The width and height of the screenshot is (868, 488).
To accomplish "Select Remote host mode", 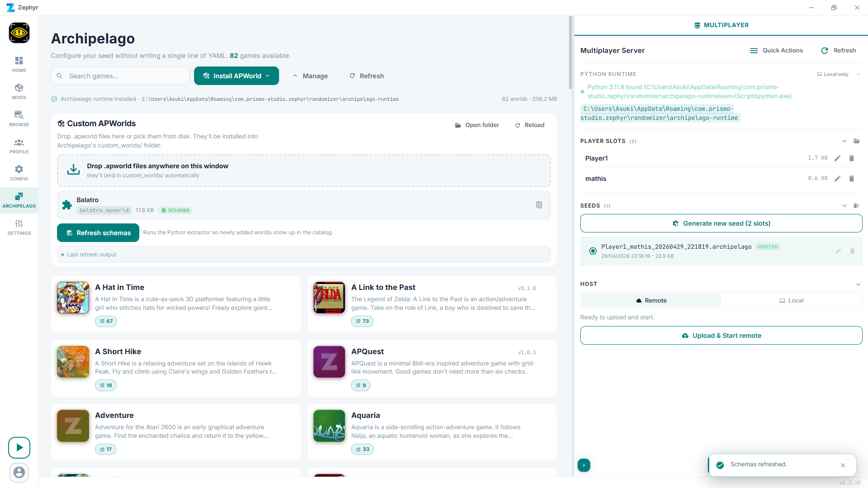I will click(651, 300).
